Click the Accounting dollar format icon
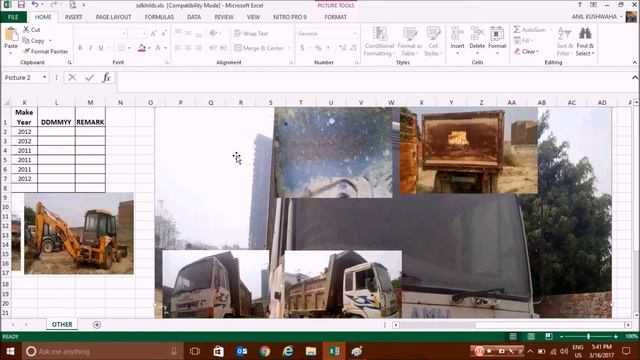The height and width of the screenshot is (360, 640). [302, 48]
